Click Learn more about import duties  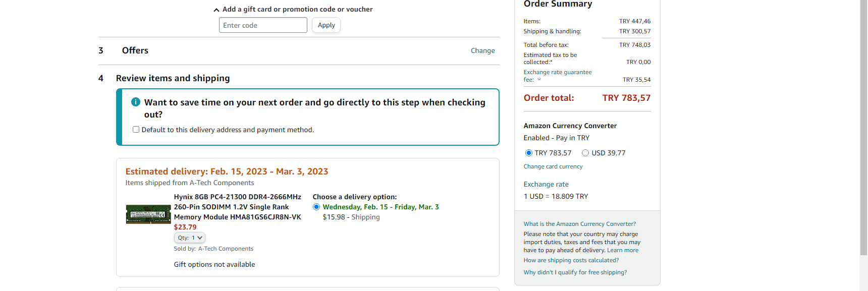(x=623, y=250)
